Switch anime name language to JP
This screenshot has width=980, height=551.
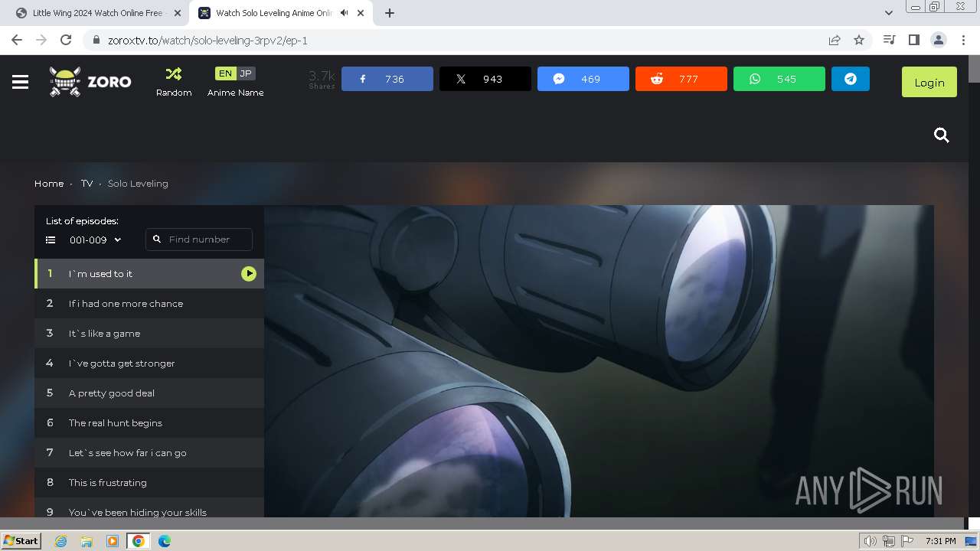tap(245, 73)
